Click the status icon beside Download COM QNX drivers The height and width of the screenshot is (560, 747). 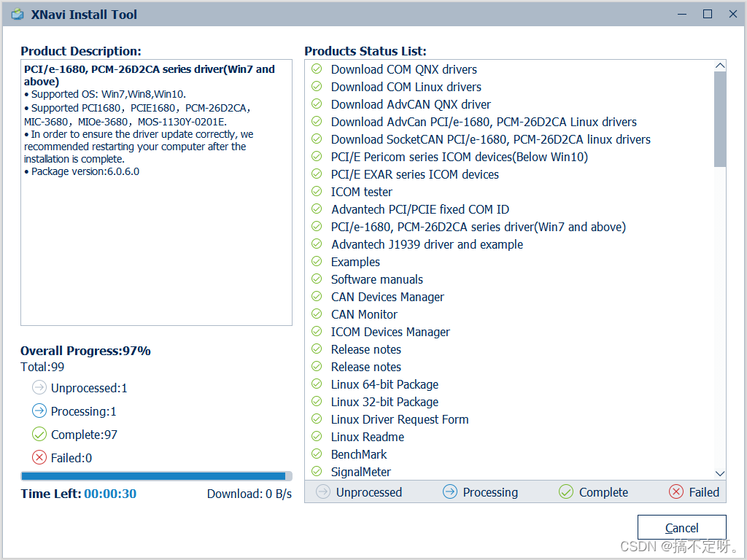(x=317, y=69)
